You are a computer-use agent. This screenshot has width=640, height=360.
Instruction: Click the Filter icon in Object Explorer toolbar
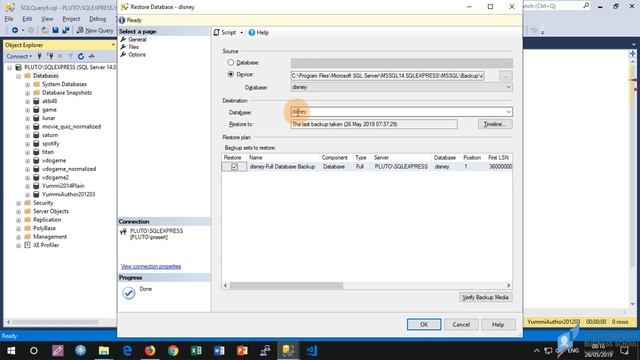pyautogui.click(x=70, y=56)
